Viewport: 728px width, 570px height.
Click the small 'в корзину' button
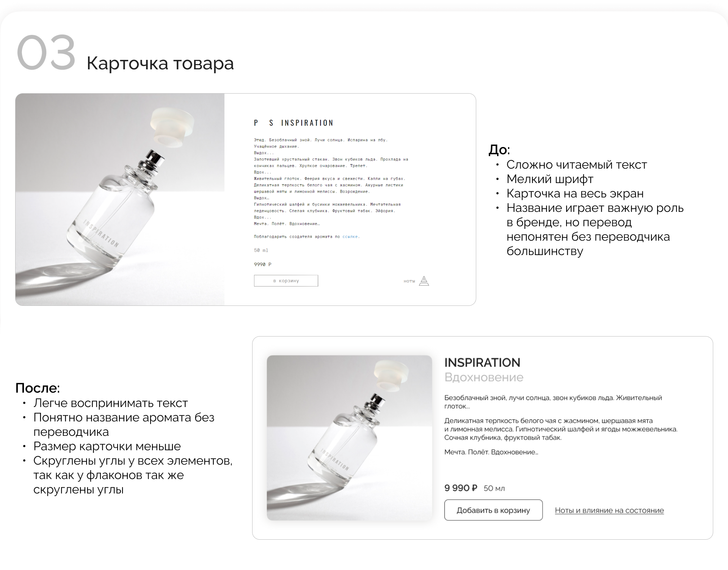coord(286,281)
